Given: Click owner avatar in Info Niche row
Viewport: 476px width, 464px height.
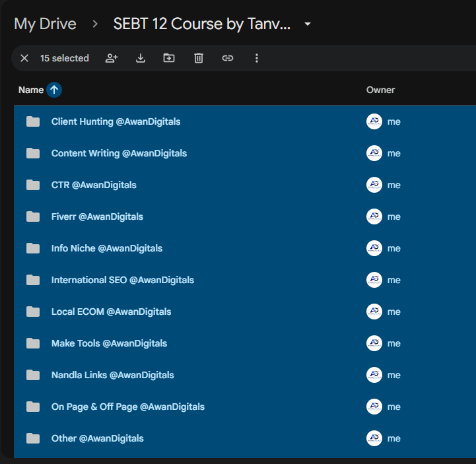Looking at the screenshot, I should click(374, 248).
